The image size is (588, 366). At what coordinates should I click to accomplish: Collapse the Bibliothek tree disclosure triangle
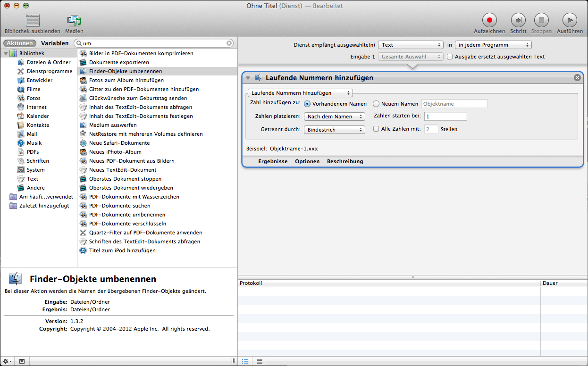(6, 54)
